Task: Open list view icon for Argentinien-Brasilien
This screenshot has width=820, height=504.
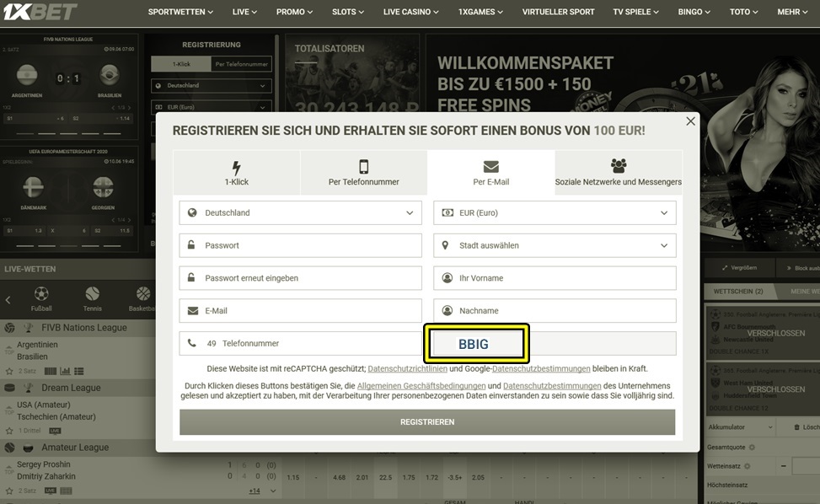Action: pos(79,371)
